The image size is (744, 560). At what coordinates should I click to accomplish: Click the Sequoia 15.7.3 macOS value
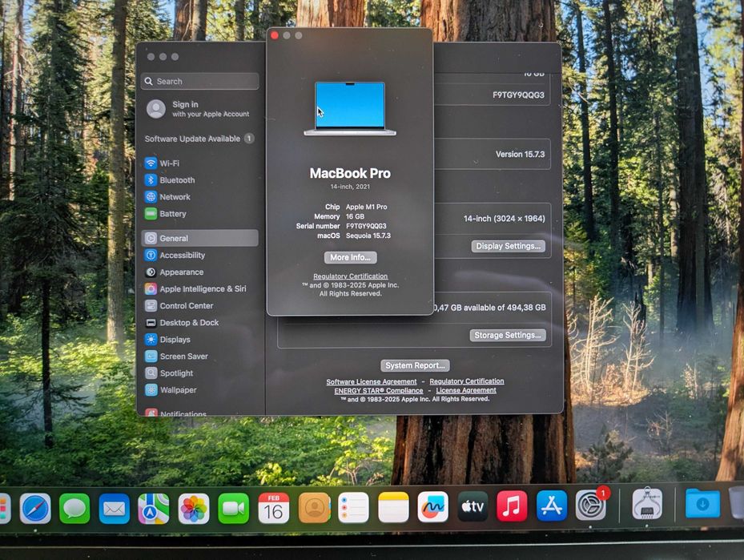click(x=368, y=236)
